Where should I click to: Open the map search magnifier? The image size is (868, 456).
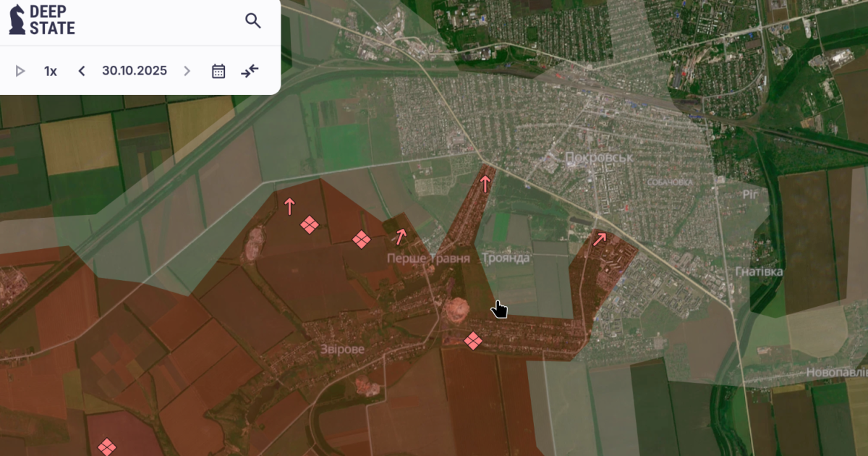253,20
